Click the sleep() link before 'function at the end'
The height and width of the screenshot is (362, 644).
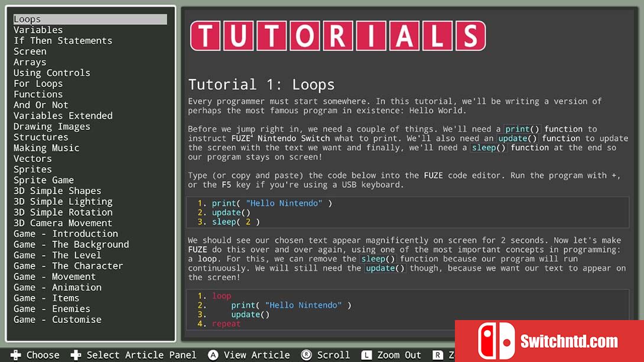[489, 148]
